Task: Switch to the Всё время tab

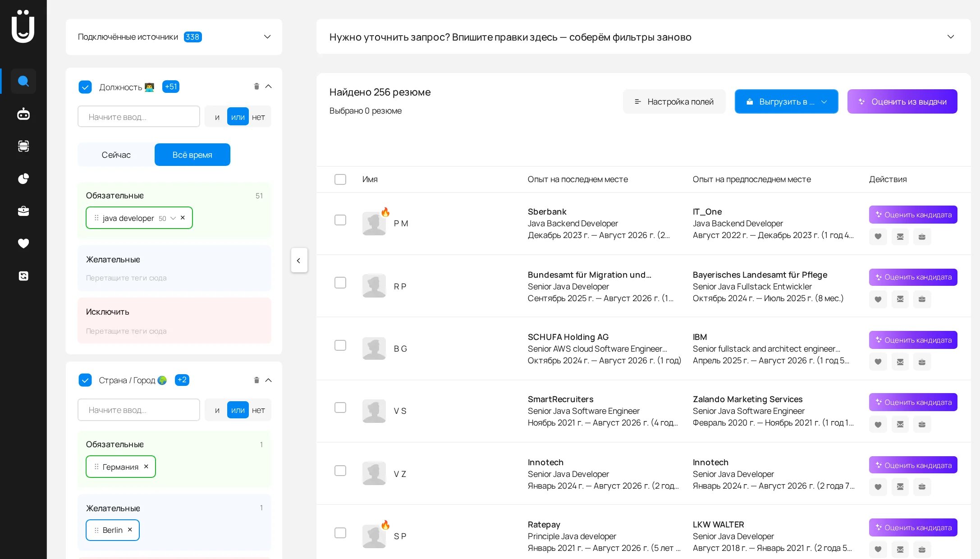Action: (192, 155)
